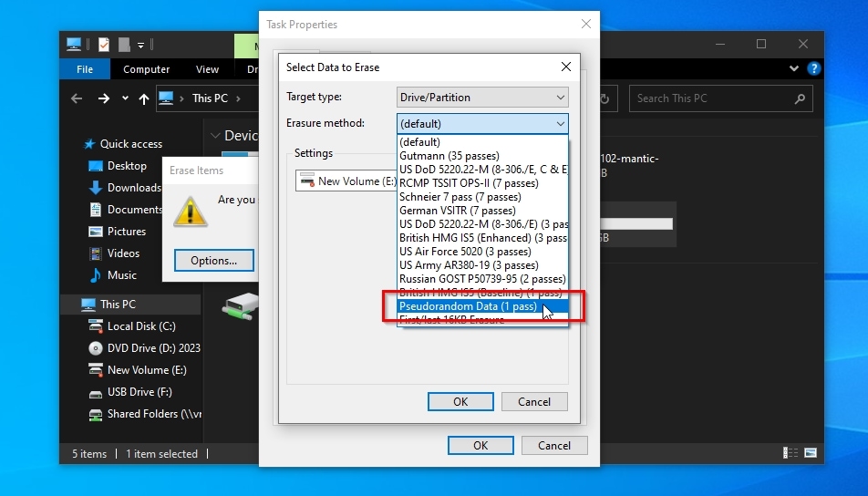The width and height of the screenshot is (868, 496).
Task: Click the New Volume (E:) settings entry
Action: (x=347, y=181)
